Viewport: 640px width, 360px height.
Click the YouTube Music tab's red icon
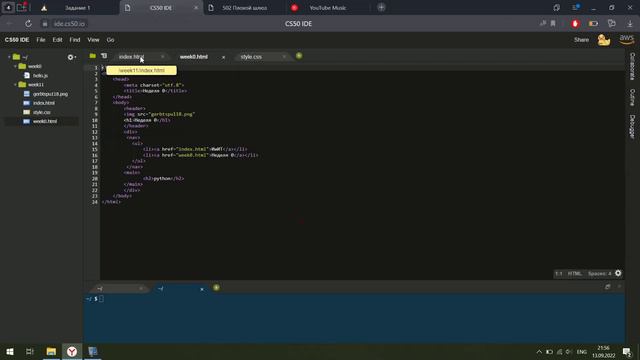coord(294,8)
